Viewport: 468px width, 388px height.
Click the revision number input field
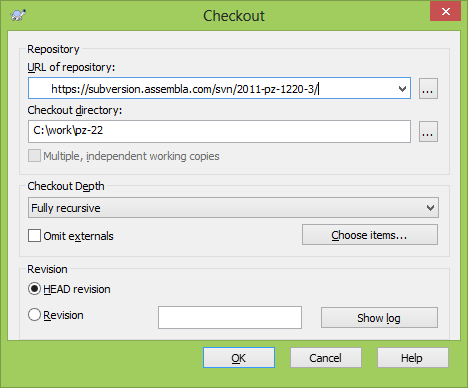click(x=230, y=317)
